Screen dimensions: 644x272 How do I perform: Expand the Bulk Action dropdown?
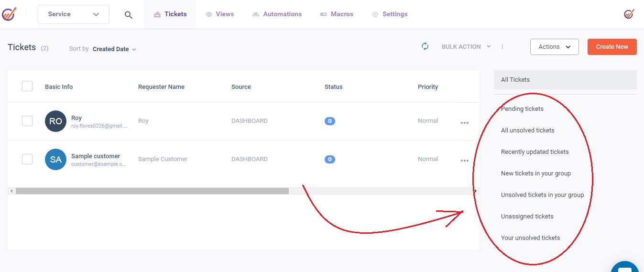466,46
